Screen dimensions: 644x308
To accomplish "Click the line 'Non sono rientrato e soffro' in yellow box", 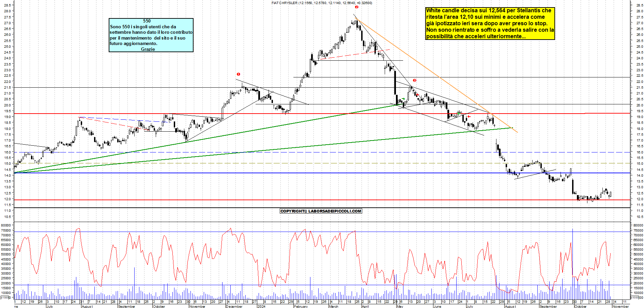I will click(x=490, y=30).
